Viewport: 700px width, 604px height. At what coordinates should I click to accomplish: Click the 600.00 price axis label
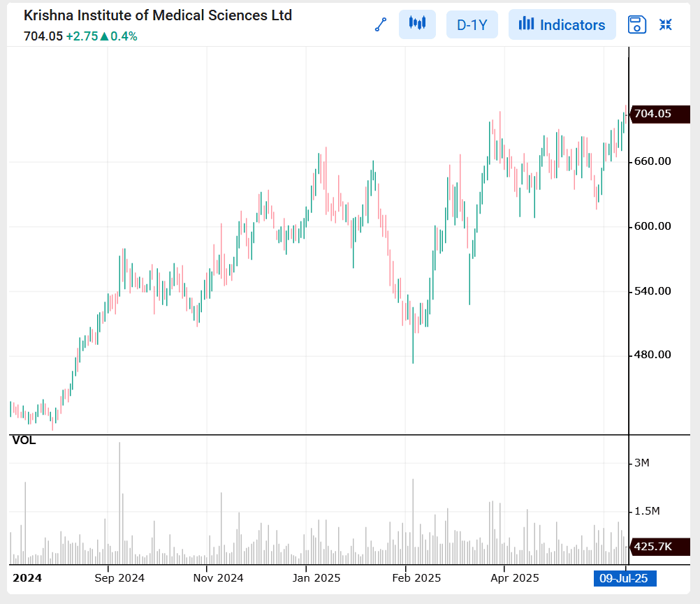click(652, 226)
